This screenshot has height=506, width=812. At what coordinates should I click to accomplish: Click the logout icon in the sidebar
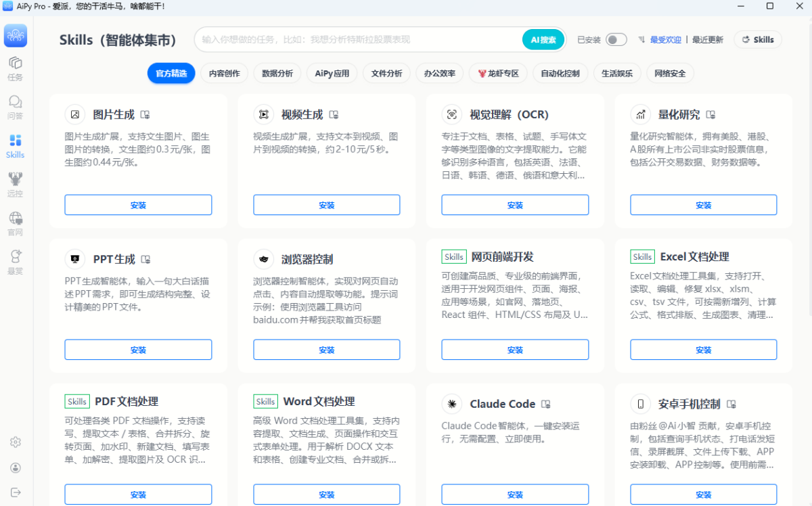[x=15, y=492]
